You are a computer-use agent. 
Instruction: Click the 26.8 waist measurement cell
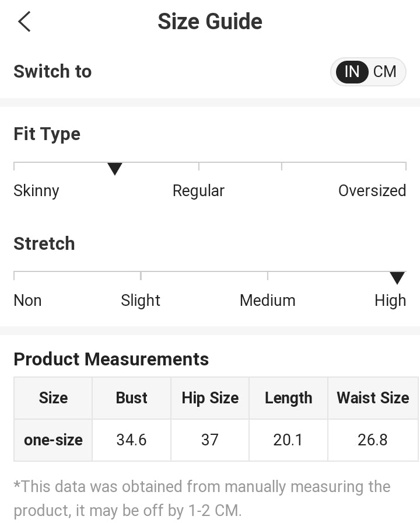[x=373, y=440]
